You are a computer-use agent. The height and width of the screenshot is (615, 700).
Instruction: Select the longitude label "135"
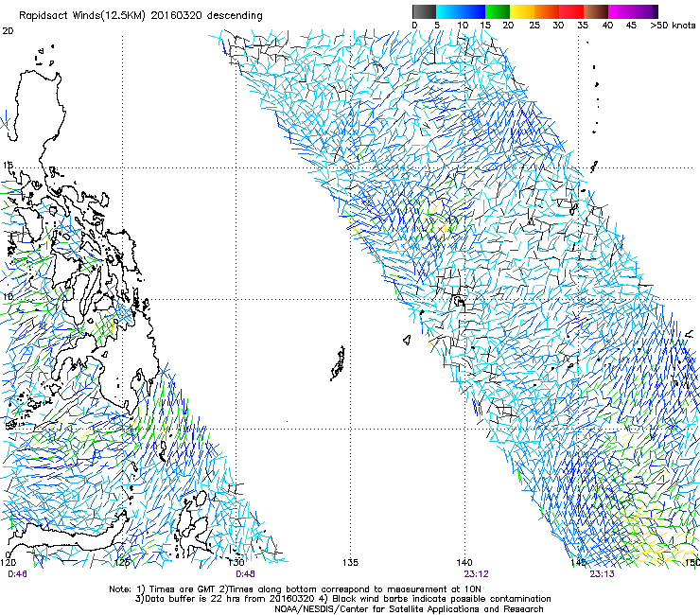coord(350,562)
